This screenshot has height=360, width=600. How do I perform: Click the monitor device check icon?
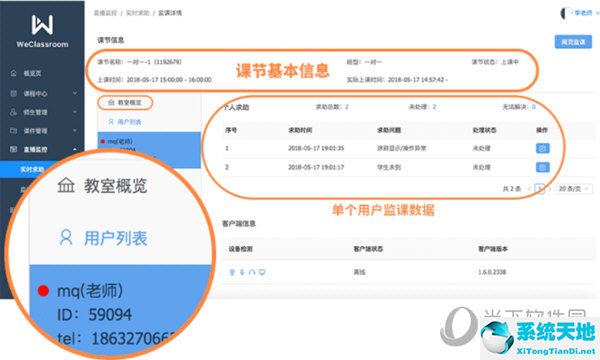[262, 272]
